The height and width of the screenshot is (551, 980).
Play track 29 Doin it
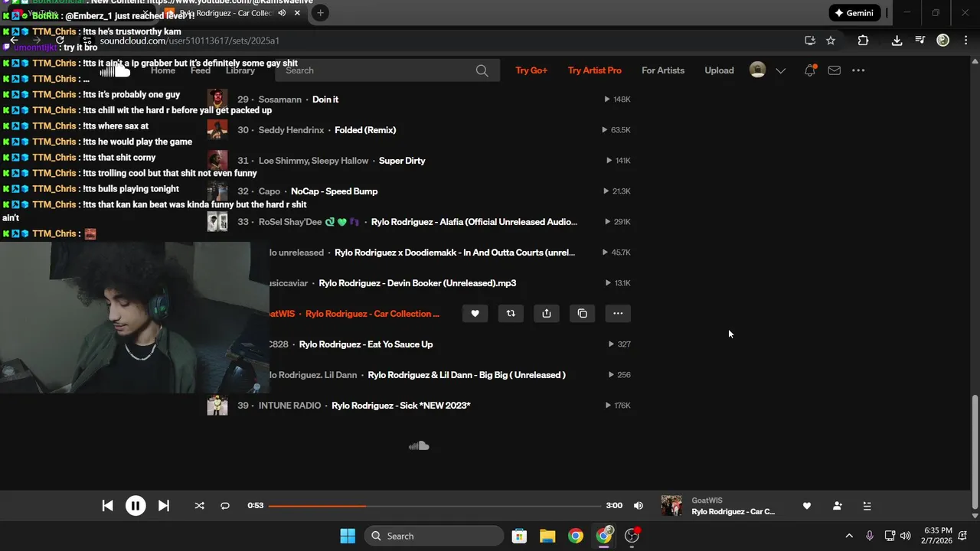point(325,99)
